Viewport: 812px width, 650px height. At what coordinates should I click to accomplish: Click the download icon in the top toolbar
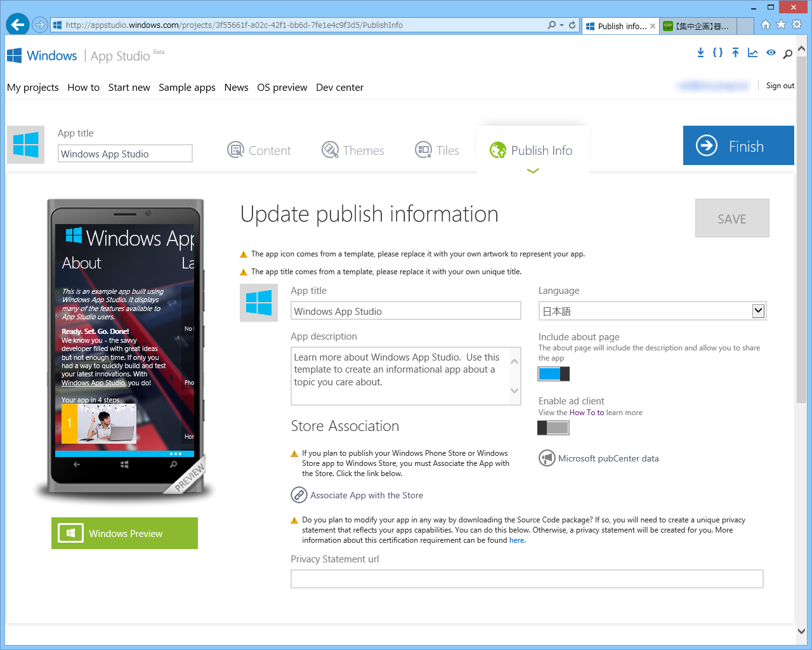(x=700, y=53)
